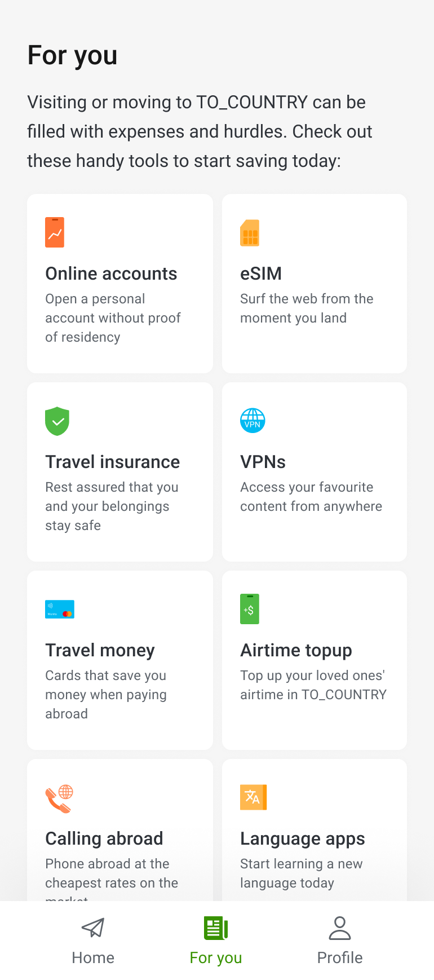Open the Airtime topup heading
434x980 pixels.
click(x=296, y=650)
